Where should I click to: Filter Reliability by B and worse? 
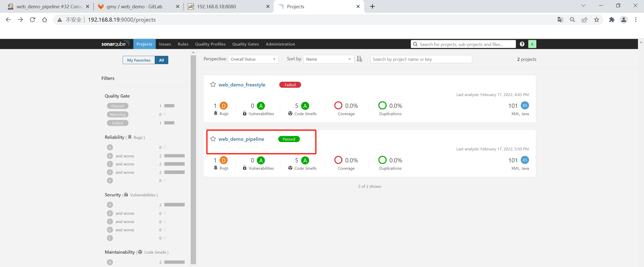point(121,156)
